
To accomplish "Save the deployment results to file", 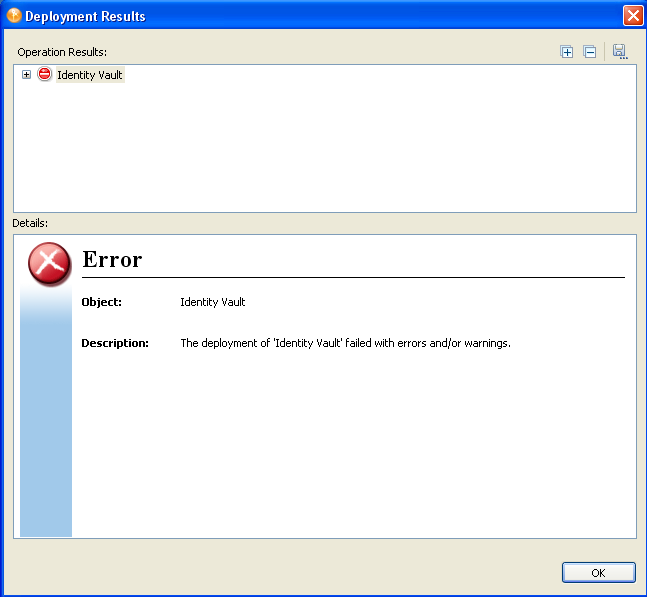I will pyautogui.click(x=620, y=52).
